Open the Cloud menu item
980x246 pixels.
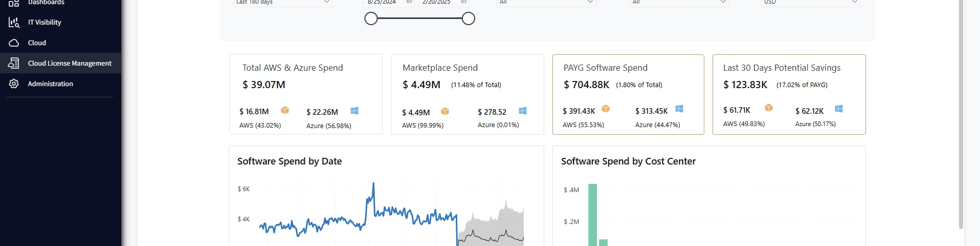(x=37, y=43)
